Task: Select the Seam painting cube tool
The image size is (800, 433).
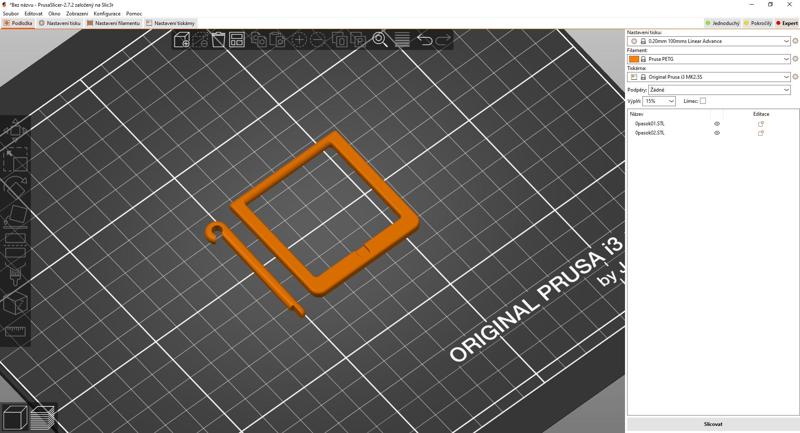Action: pyautogui.click(x=15, y=303)
